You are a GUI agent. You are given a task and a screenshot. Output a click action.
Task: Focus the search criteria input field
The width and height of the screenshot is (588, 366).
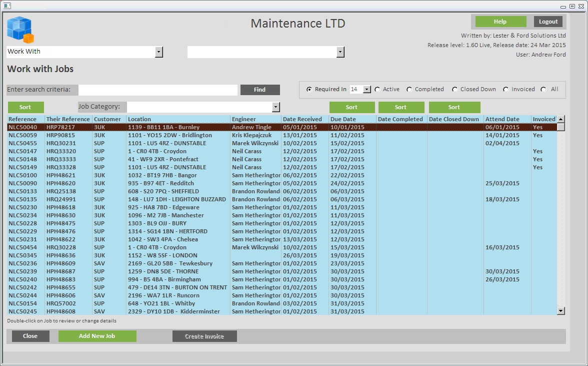click(x=158, y=90)
